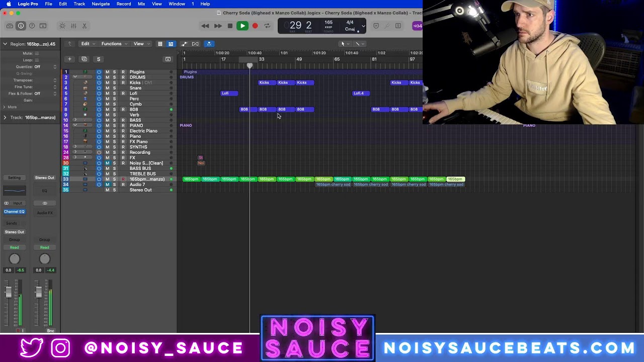The image size is (644, 362).
Task: Expand the SYNTHS track stack
Action: tap(75, 147)
